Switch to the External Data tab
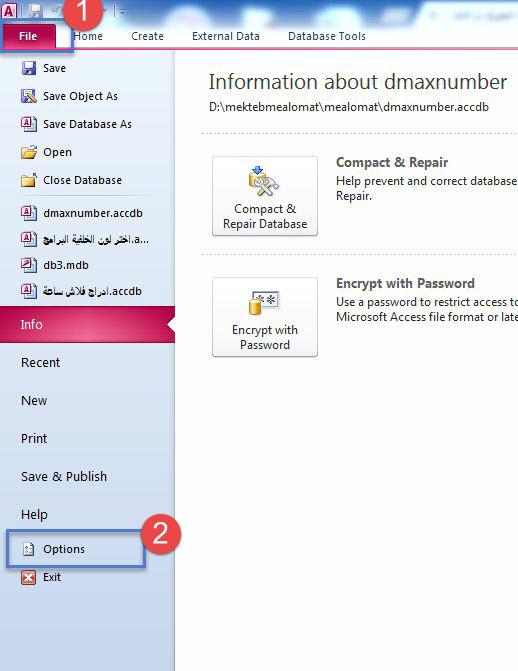This screenshot has height=671, width=518. tap(226, 36)
